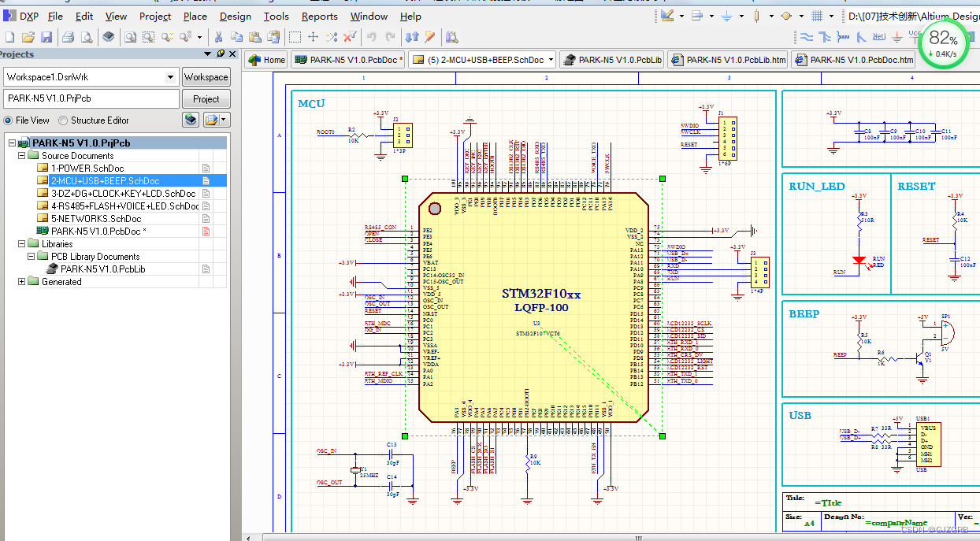
Task: Click the Print icon
Action: [68, 37]
